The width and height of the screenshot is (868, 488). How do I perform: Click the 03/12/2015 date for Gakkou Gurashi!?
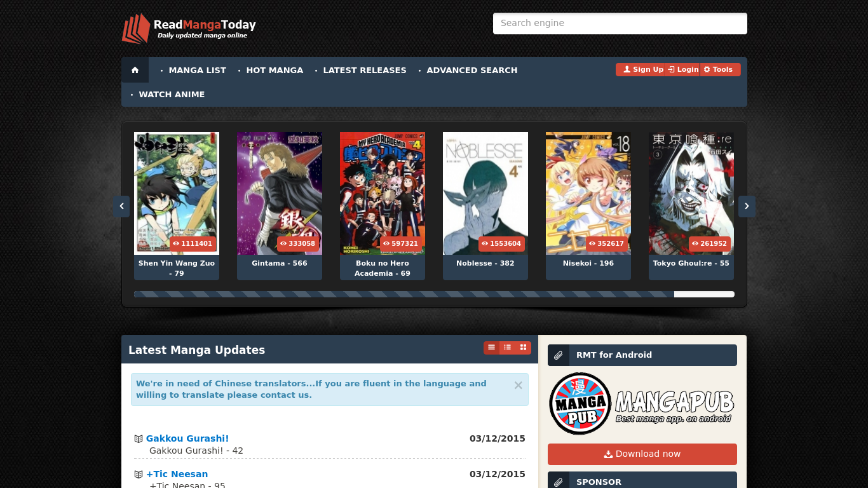(498, 438)
